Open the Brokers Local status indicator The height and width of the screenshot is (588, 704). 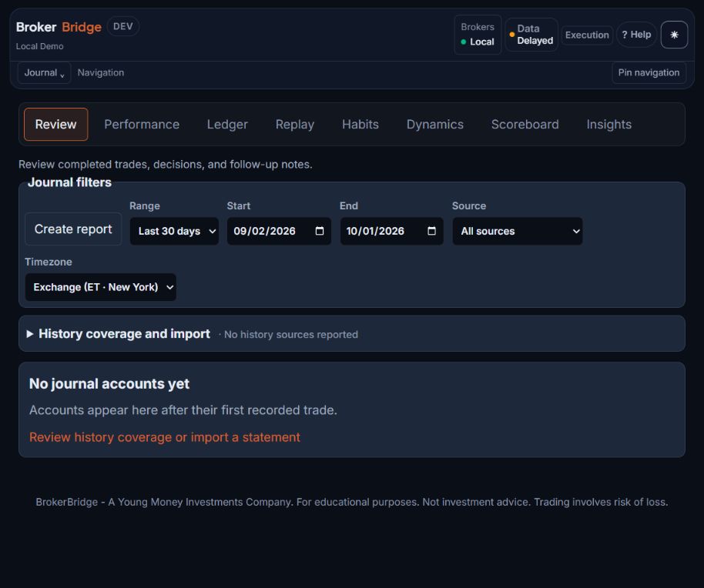tap(478, 35)
